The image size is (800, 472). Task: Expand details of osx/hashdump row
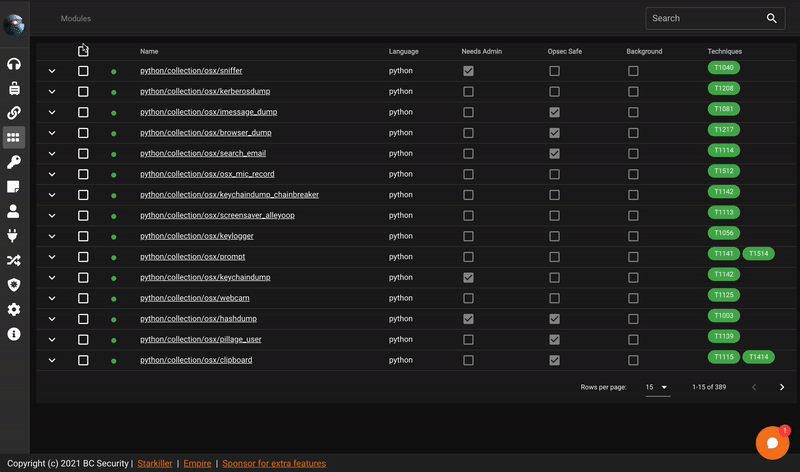click(x=52, y=319)
